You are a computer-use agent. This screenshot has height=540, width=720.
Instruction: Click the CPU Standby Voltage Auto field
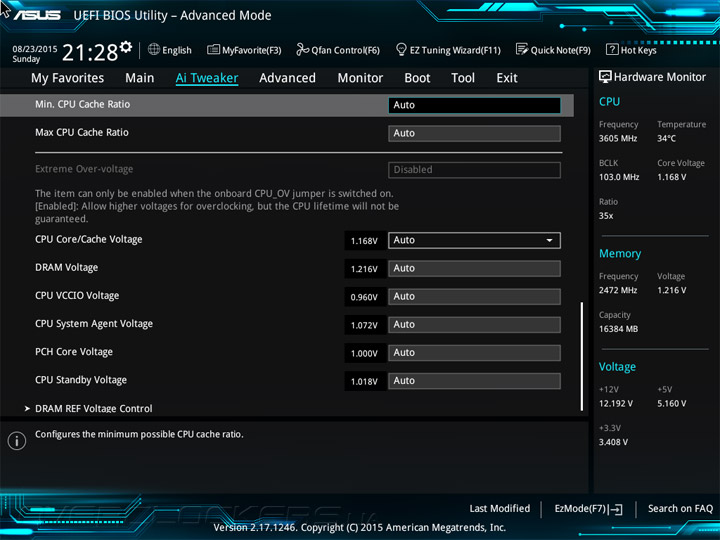(x=474, y=381)
